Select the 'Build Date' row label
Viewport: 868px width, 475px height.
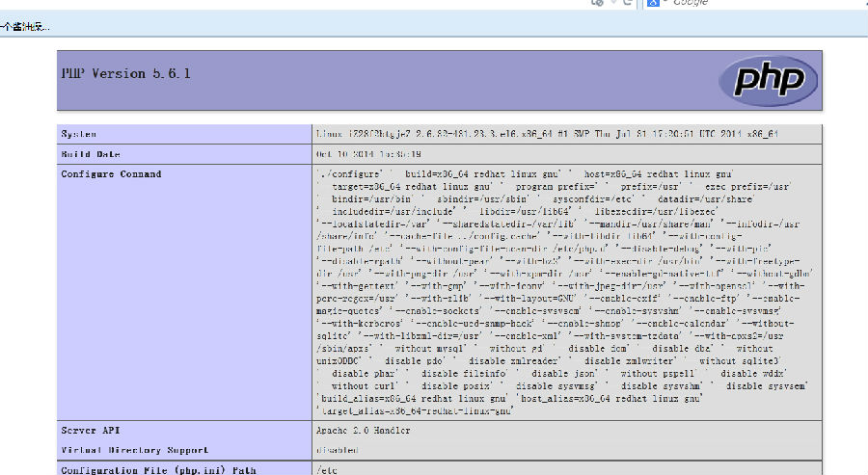click(91, 154)
